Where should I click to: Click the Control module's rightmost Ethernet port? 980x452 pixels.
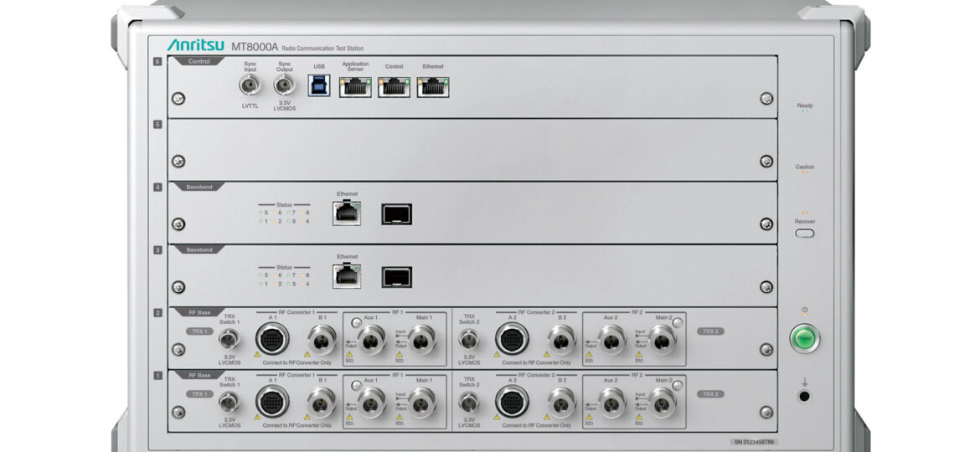tap(432, 87)
